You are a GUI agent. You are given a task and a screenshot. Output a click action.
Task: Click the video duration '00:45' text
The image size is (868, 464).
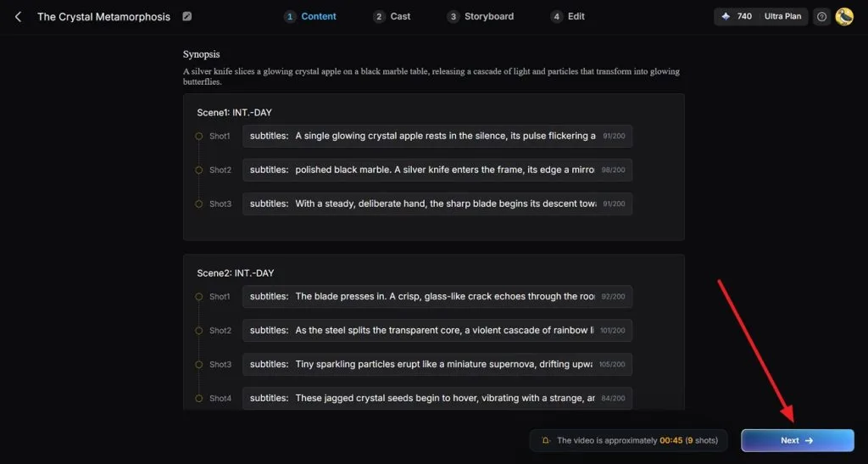click(x=671, y=441)
